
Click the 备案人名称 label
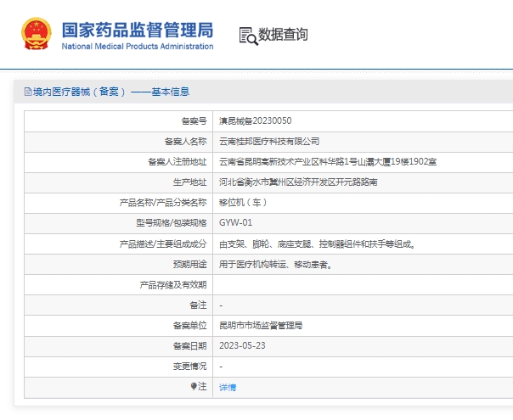(185, 142)
